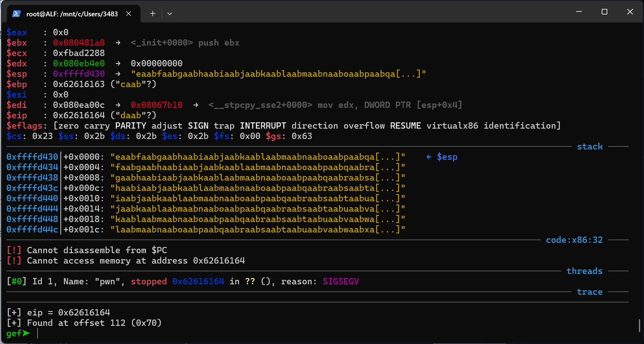644x344 pixels.
Task: Click the stack section header
Action: click(x=590, y=146)
